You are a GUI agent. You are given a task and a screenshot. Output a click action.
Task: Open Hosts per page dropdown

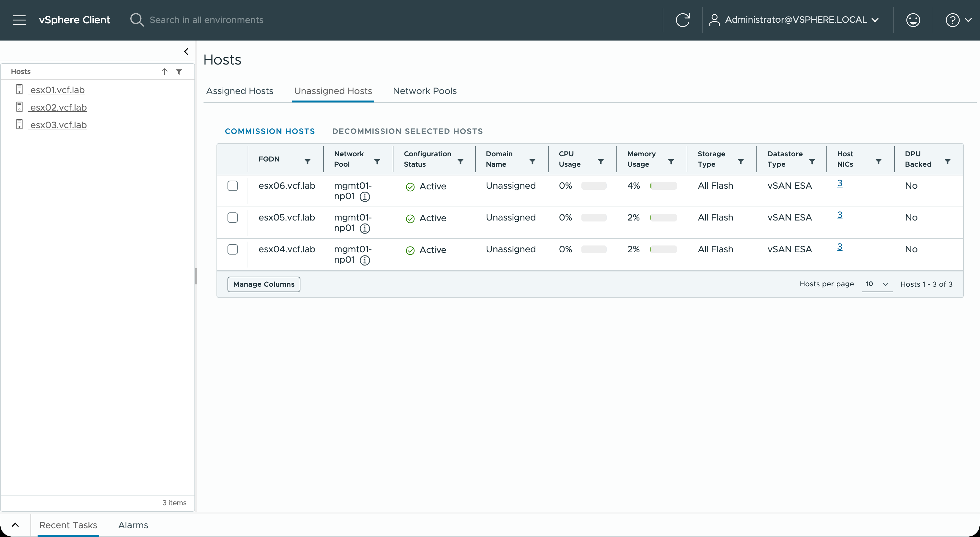pyautogui.click(x=877, y=284)
